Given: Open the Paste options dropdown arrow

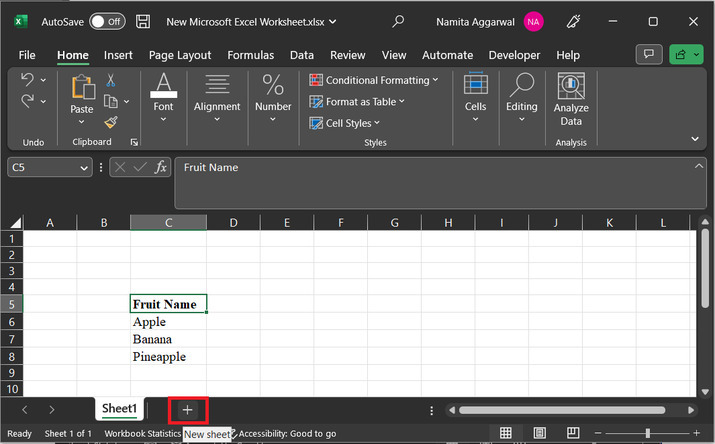Looking at the screenshot, I should coord(82,122).
